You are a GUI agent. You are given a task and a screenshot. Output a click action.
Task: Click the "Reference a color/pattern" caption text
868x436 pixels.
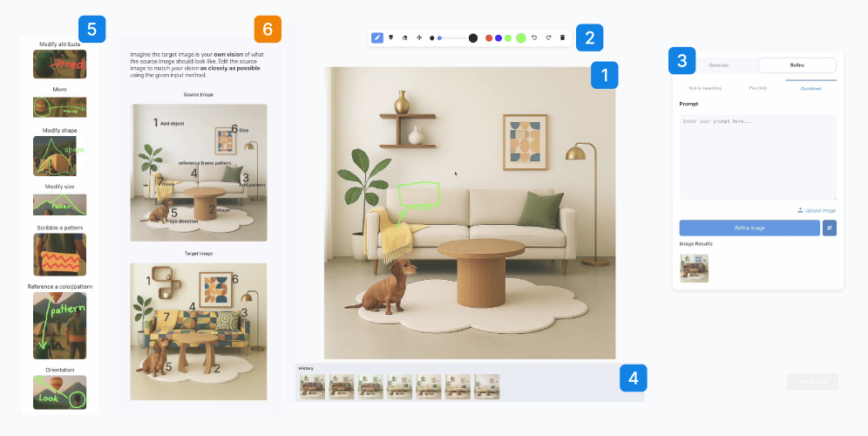point(60,286)
